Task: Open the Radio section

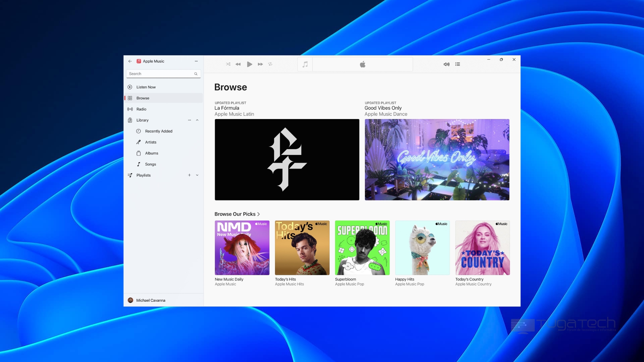Action: [x=163, y=109]
